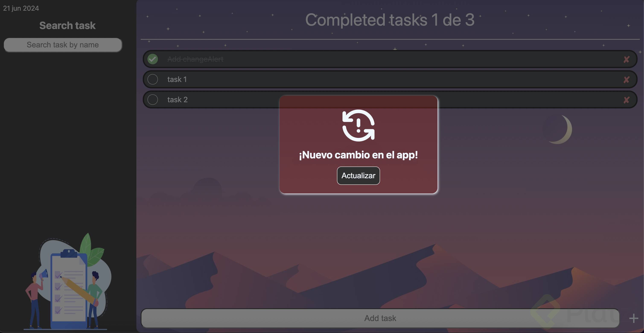Mark task 1 as completed

point(153,79)
